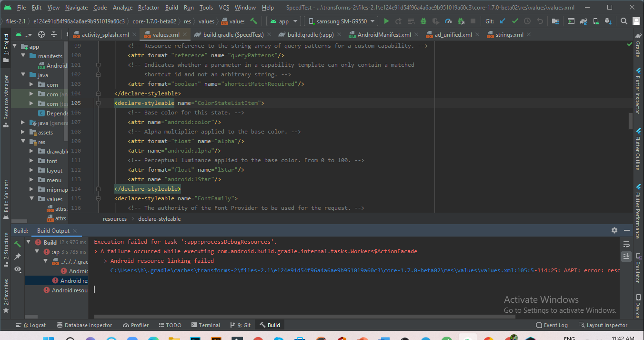
Task: Click the user avatar icon in toolbar
Action: click(x=636, y=21)
